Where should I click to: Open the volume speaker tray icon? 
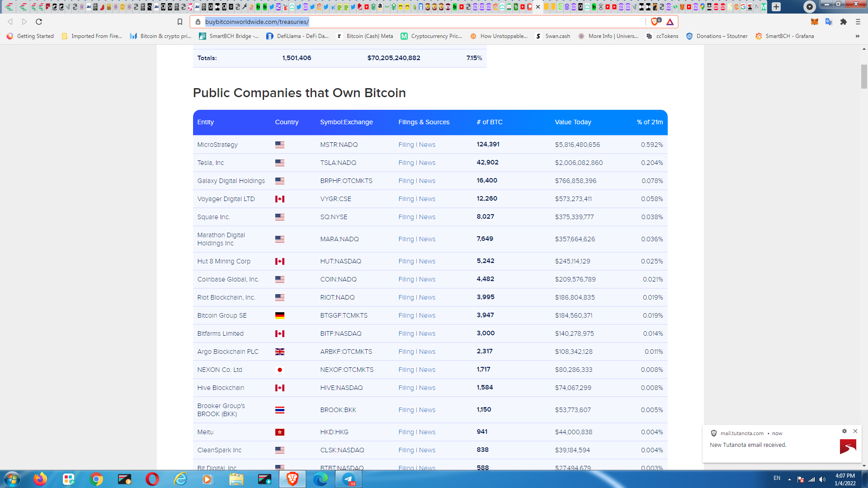tap(822, 479)
